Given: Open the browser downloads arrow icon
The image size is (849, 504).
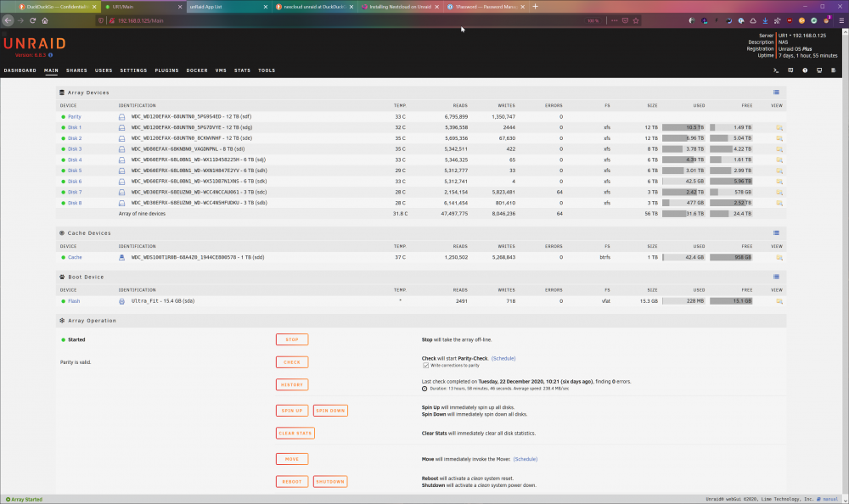Looking at the screenshot, I should pyautogui.click(x=765, y=20).
